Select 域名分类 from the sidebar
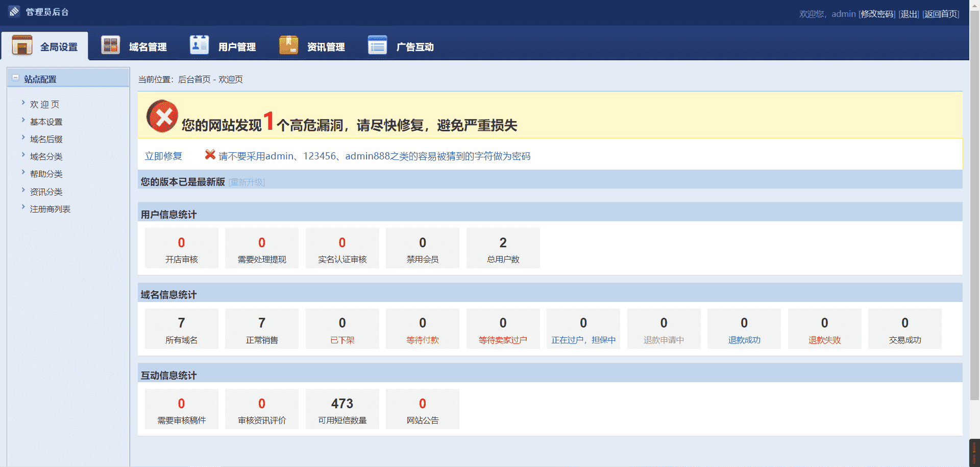 coord(46,157)
